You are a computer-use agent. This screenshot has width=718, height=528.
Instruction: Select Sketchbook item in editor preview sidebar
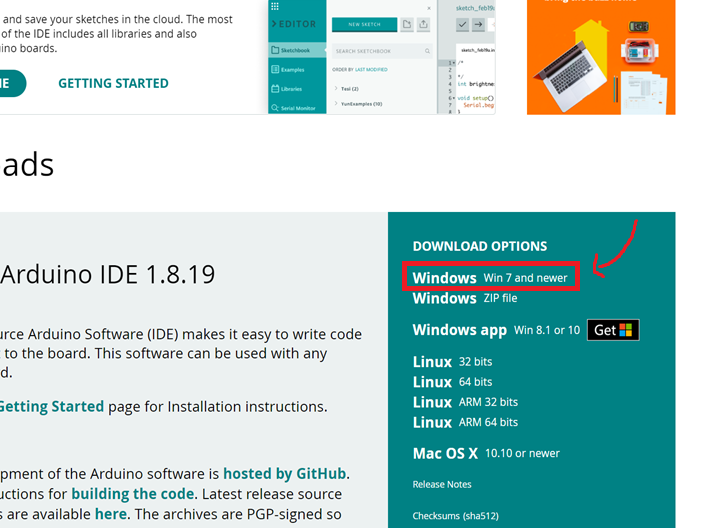297,50
